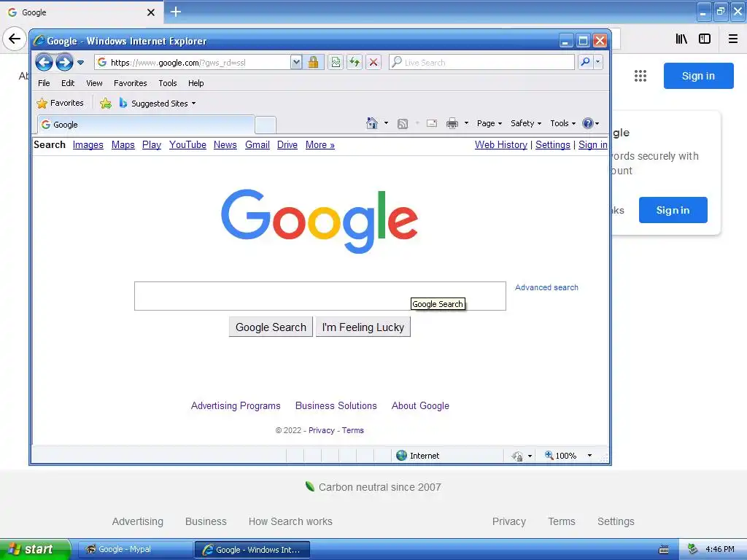Click the More » link
Viewport: 747px width, 560px height.
[x=320, y=145]
